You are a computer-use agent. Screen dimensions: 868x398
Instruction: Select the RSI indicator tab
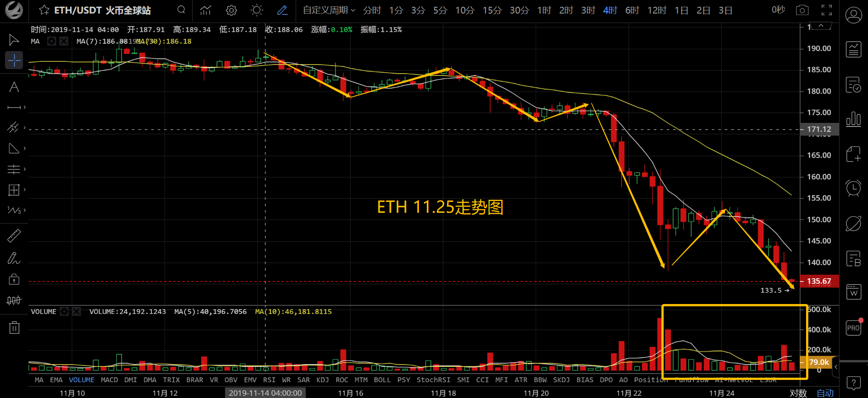pos(269,380)
